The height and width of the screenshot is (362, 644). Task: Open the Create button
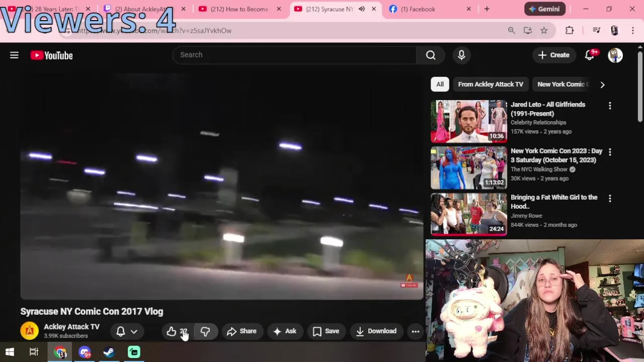coord(553,55)
